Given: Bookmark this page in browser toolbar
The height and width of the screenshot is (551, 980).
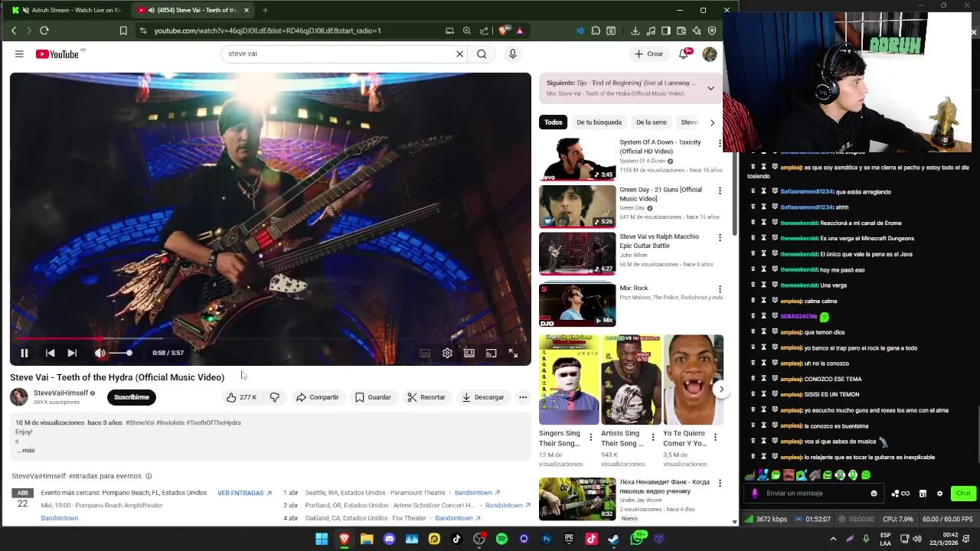Looking at the screenshot, I should [123, 31].
